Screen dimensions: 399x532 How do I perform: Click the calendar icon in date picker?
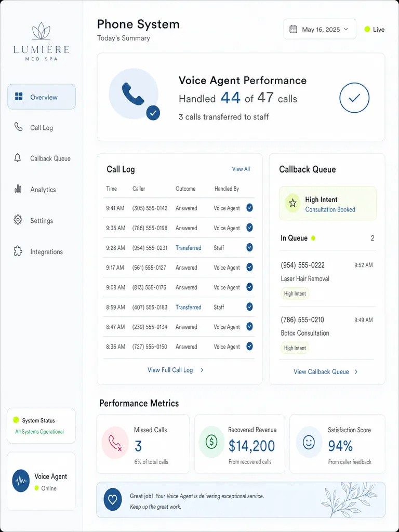tap(293, 29)
